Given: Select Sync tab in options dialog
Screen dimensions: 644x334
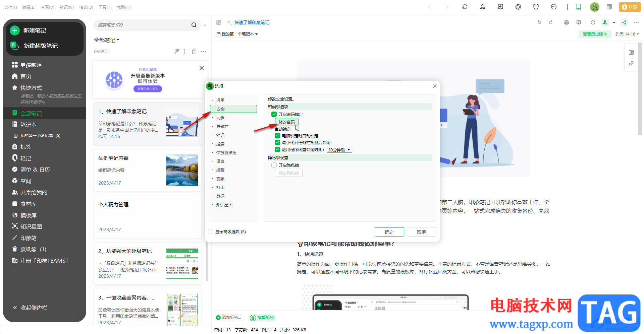Looking at the screenshot, I should 220,118.
